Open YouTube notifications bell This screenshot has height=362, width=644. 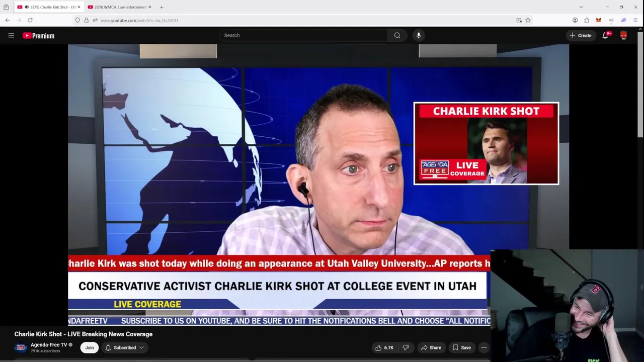(x=606, y=35)
